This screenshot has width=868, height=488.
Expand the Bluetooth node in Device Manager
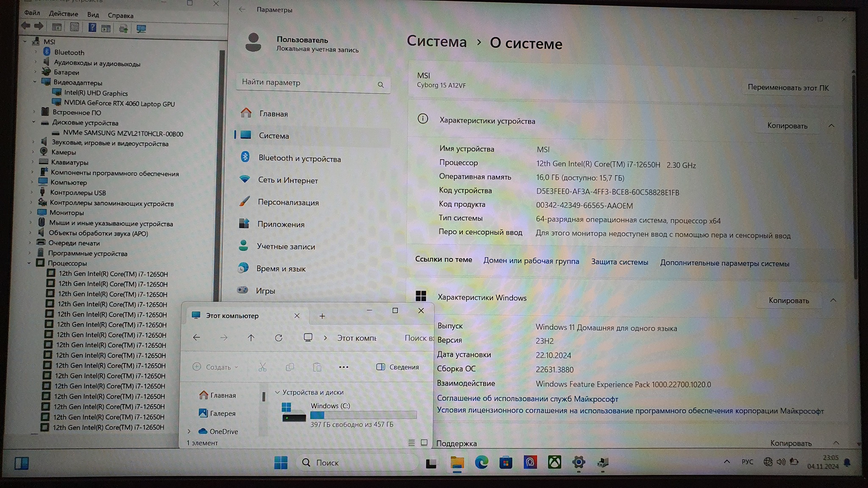[x=36, y=52]
